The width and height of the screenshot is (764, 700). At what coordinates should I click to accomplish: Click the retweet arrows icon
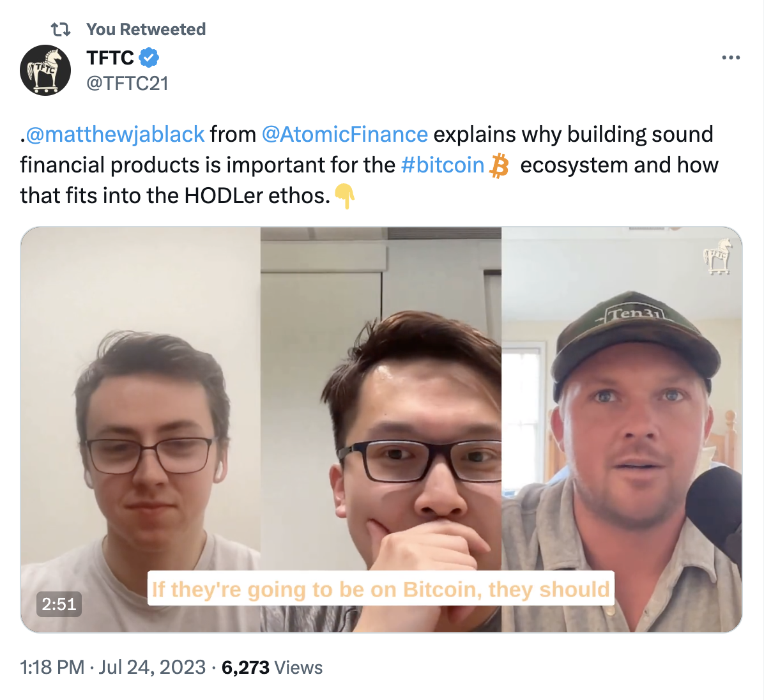[61, 29]
